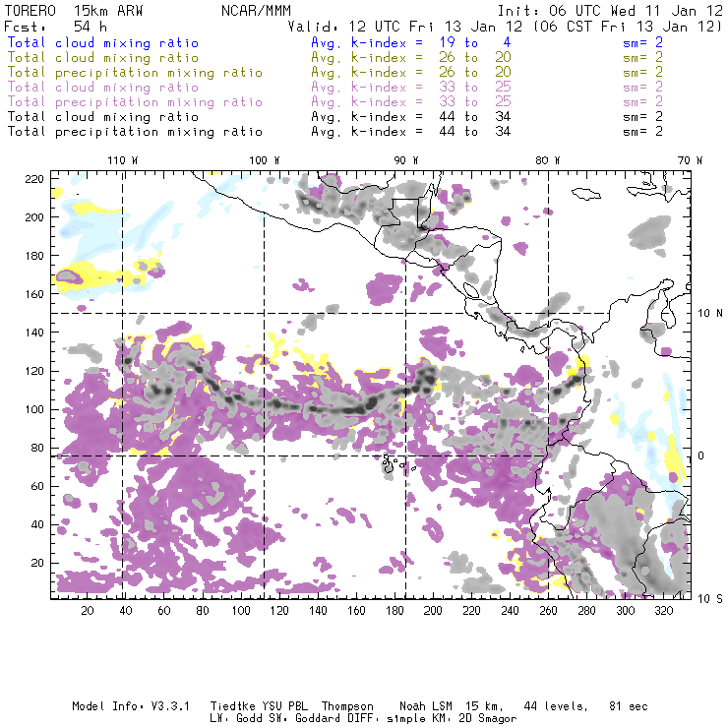The width and height of the screenshot is (728, 728).
Task: Select the "Init: 06 UTC Wed 11 Jan 12" text
Action: click(x=610, y=11)
